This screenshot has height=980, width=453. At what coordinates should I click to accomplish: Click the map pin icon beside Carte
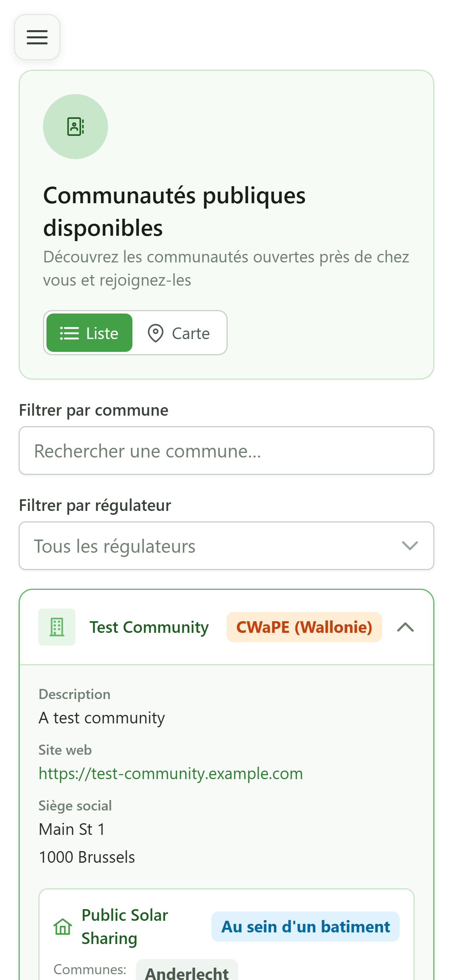pyautogui.click(x=156, y=333)
